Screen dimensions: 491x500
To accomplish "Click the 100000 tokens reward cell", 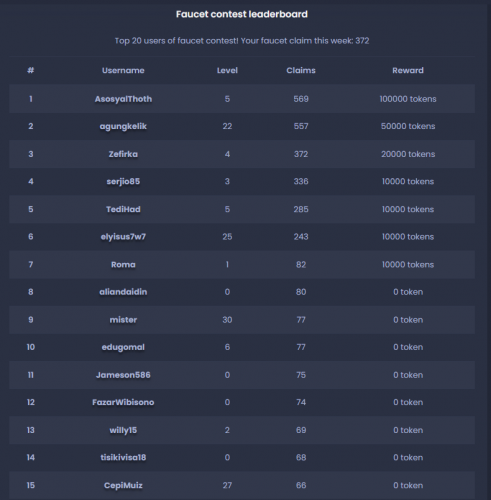I will pyautogui.click(x=408, y=99).
